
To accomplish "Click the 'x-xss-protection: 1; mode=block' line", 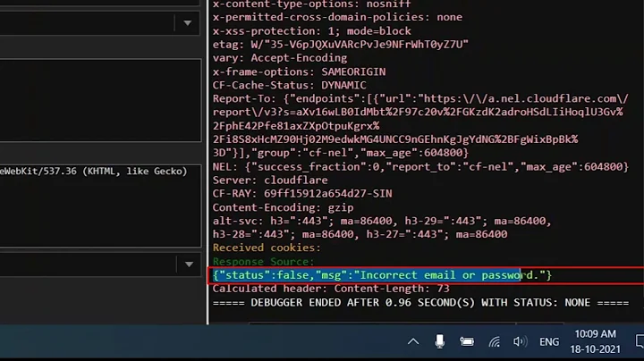I will pos(312,31).
